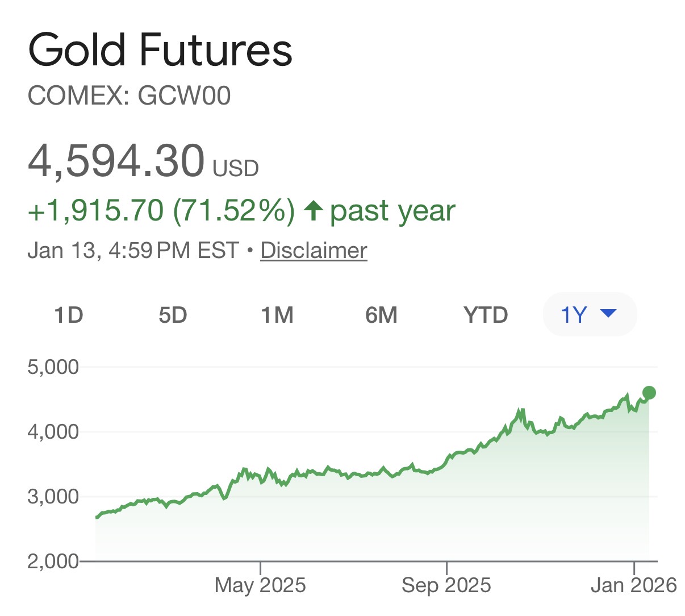The height and width of the screenshot is (616, 685).
Task: Click the 3,000 y-axis label
Action: click(x=53, y=497)
